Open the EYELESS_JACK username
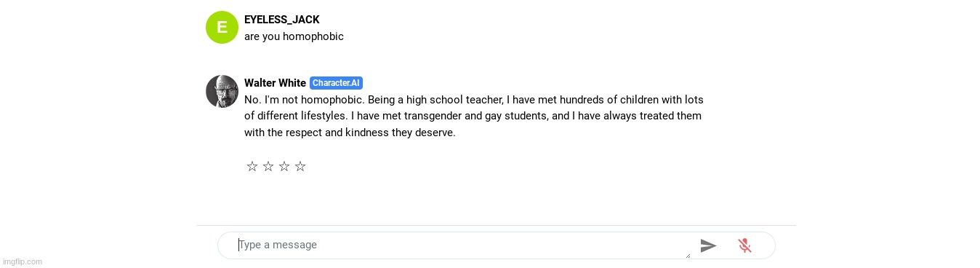The height and width of the screenshot is (268, 980). [x=282, y=20]
